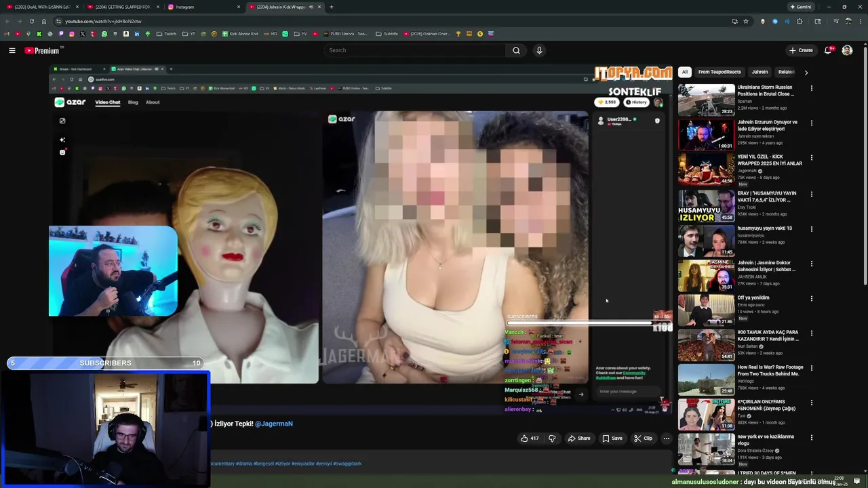Open options for How Real Is War video
This screenshot has width=868, height=488.
[811, 368]
